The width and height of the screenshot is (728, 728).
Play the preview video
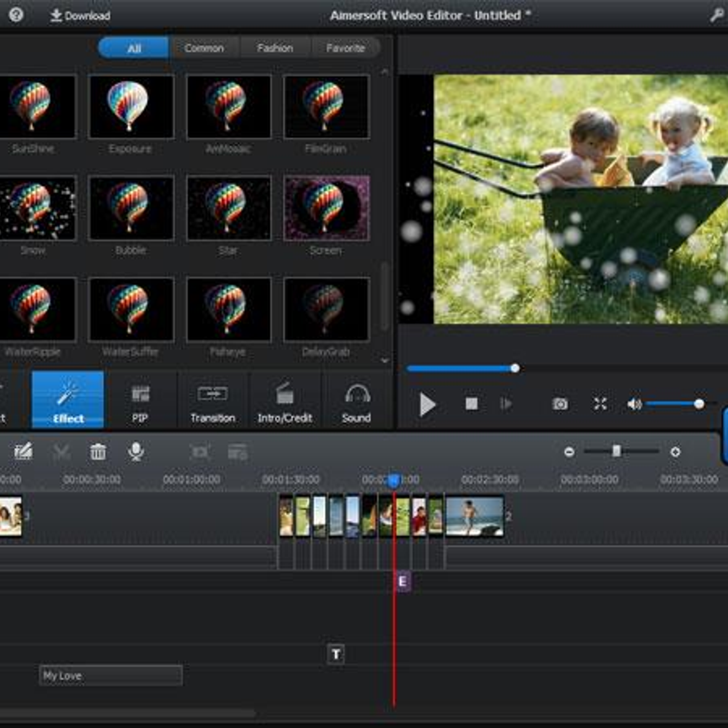(x=427, y=404)
